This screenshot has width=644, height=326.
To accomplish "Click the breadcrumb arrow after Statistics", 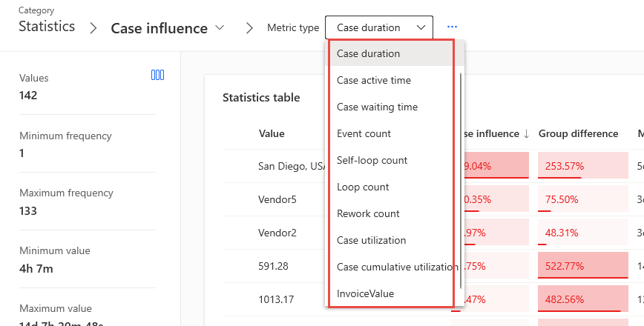I will (x=93, y=28).
